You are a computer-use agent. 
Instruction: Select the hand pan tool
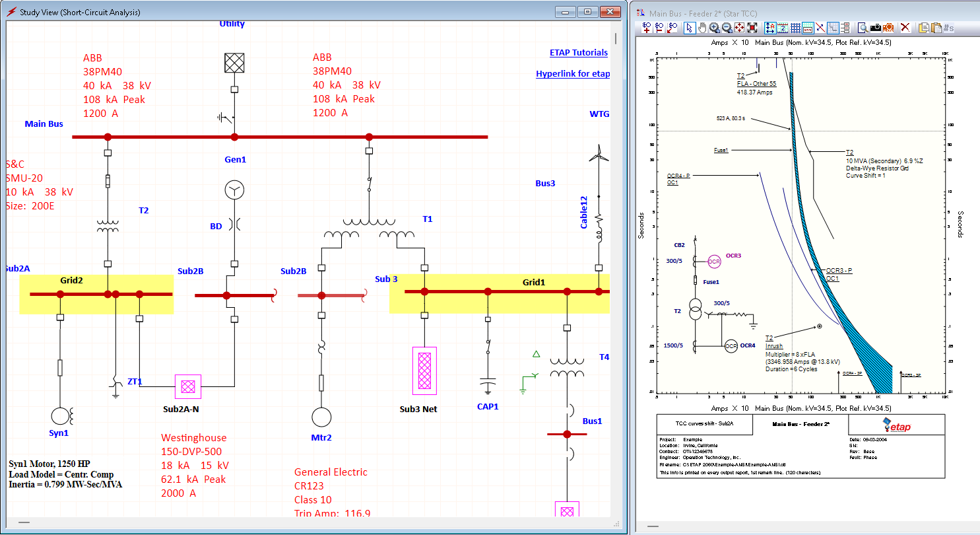click(702, 28)
